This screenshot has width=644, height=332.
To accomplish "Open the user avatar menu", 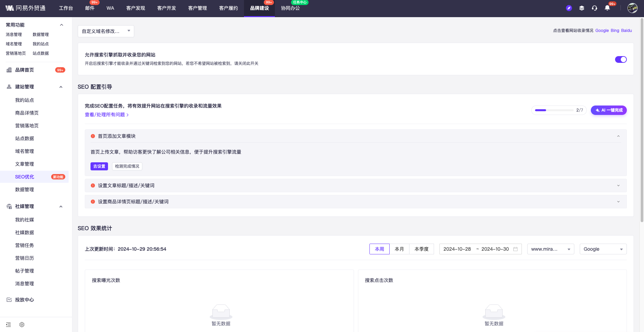I will (x=632, y=8).
